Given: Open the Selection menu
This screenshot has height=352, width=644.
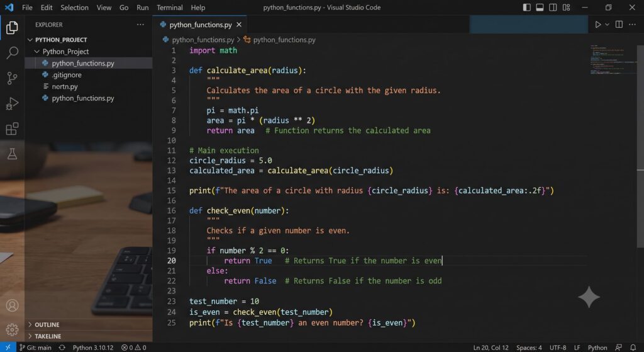Looking at the screenshot, I should [x=74, y=8].
